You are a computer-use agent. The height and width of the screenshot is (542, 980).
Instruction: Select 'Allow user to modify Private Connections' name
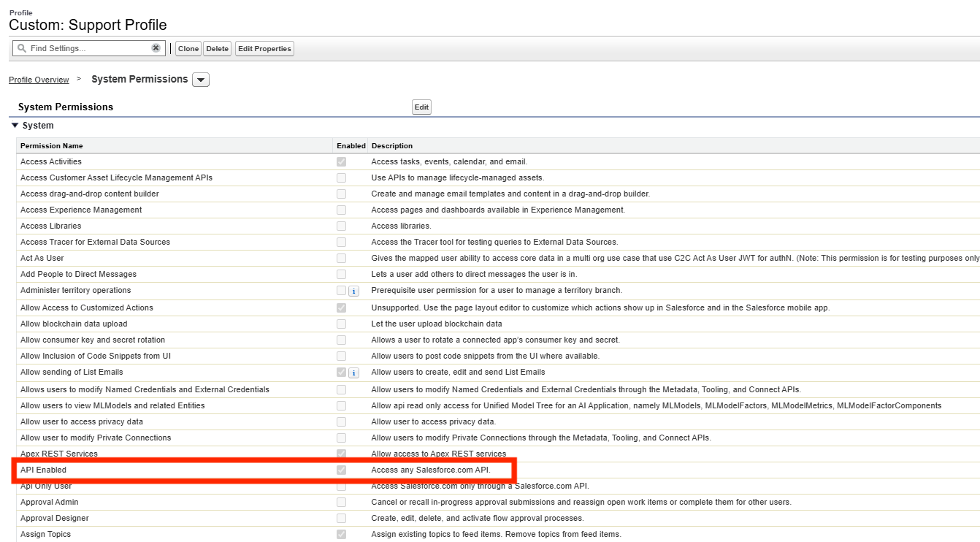[x=96, y=438]
